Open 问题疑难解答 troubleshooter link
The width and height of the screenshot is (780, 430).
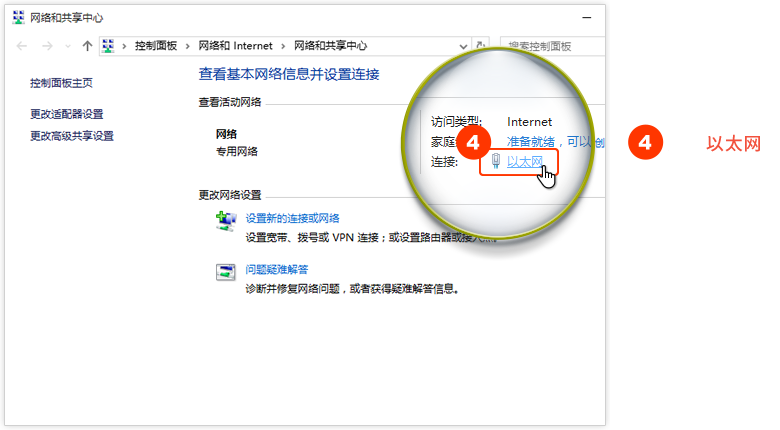click(276, 269)
